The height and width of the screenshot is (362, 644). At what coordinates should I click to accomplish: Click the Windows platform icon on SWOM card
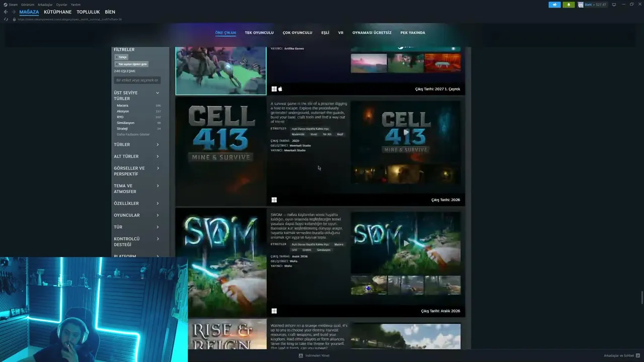coord(274,311)
